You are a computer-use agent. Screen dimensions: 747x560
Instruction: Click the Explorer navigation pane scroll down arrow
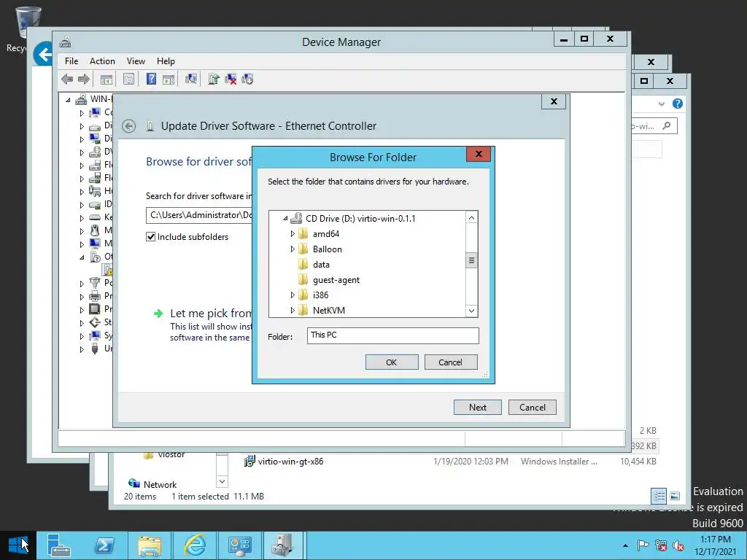(x=222, y=481)
